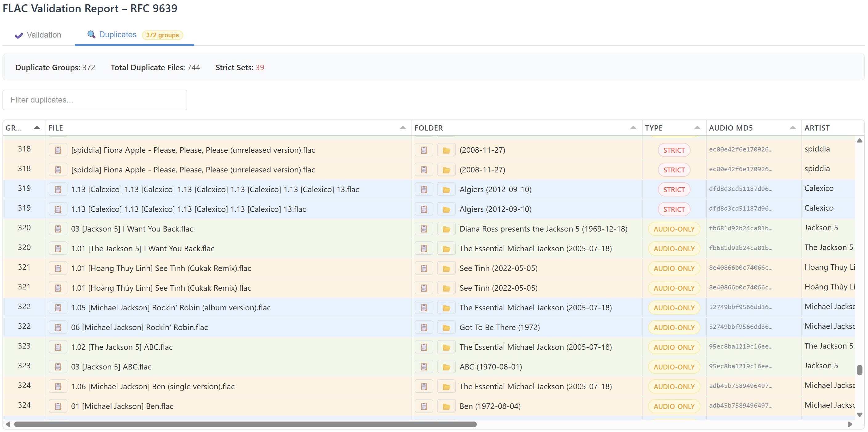The image size is (868, 432).
Task: Open folder icon for first (2008-11-27) row
Action: pyautogui.click(x=446, y=150)
